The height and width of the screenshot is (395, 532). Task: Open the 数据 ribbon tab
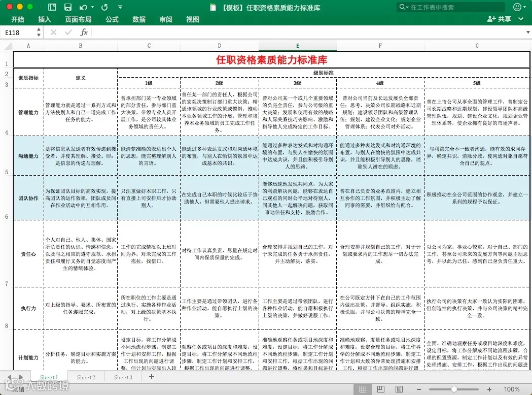[139, 19]
